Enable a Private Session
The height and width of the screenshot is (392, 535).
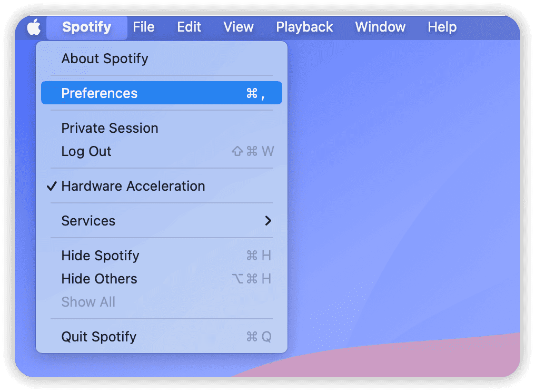(x=110, y=128)
